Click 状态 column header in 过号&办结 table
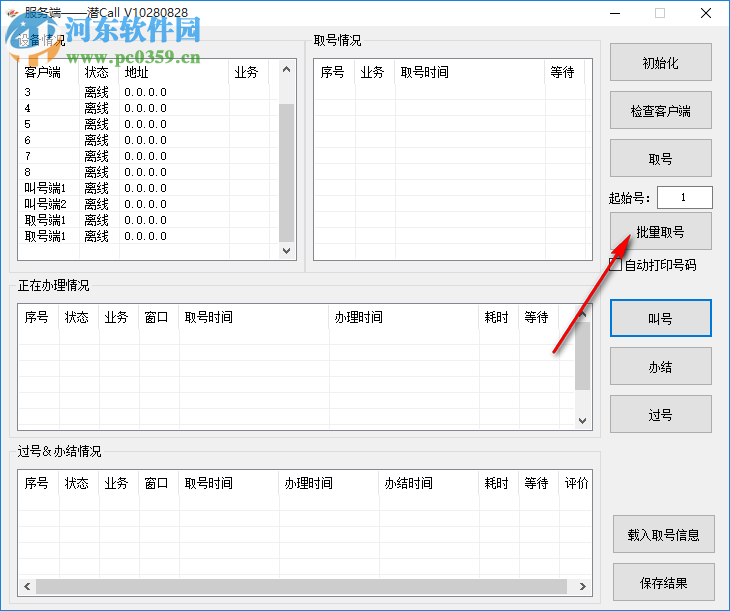This screenshot has width=730, height=611. pos(78,483)
